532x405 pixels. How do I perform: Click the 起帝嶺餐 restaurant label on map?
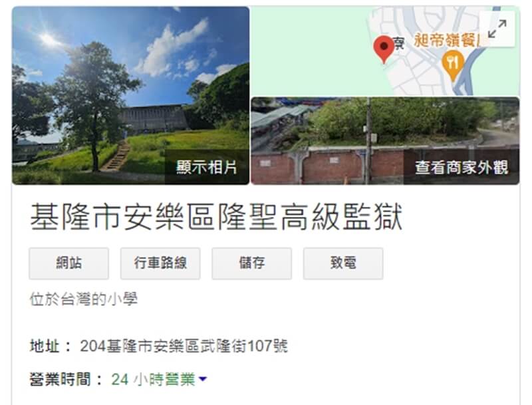tap(447, 41)
